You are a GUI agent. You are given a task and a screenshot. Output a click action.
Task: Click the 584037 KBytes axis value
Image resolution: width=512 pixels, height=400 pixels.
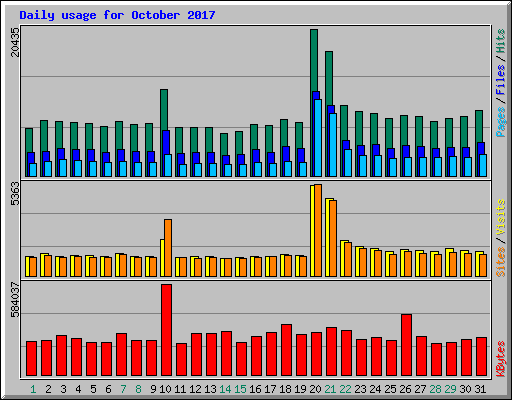15,300
